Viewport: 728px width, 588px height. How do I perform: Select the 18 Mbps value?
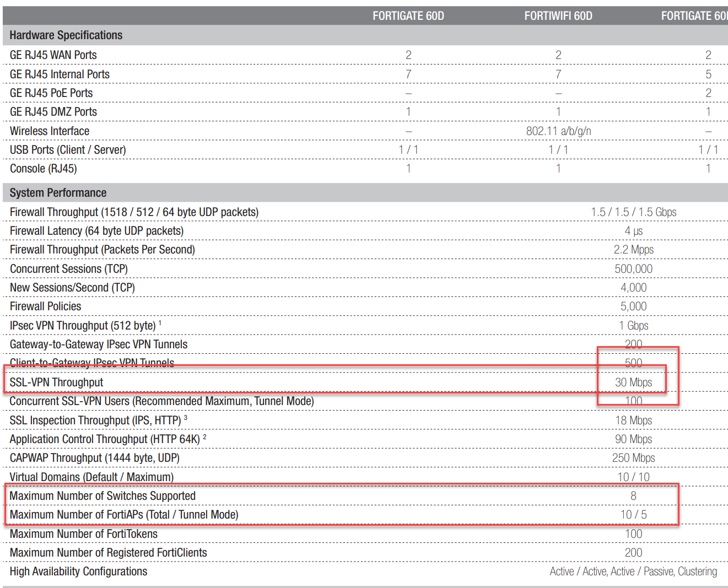(634, 420)
